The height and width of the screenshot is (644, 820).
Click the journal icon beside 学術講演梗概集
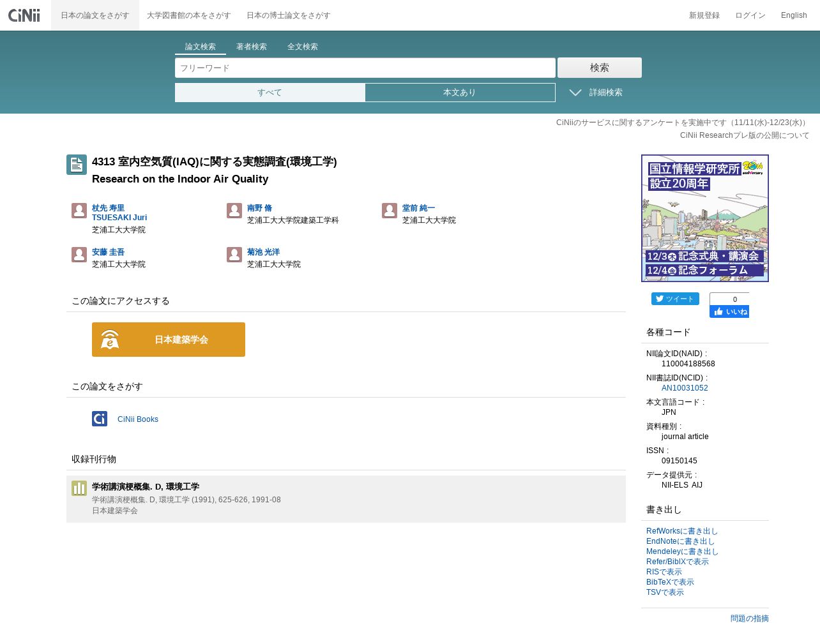pyautogui.click(x=79, y=488)
